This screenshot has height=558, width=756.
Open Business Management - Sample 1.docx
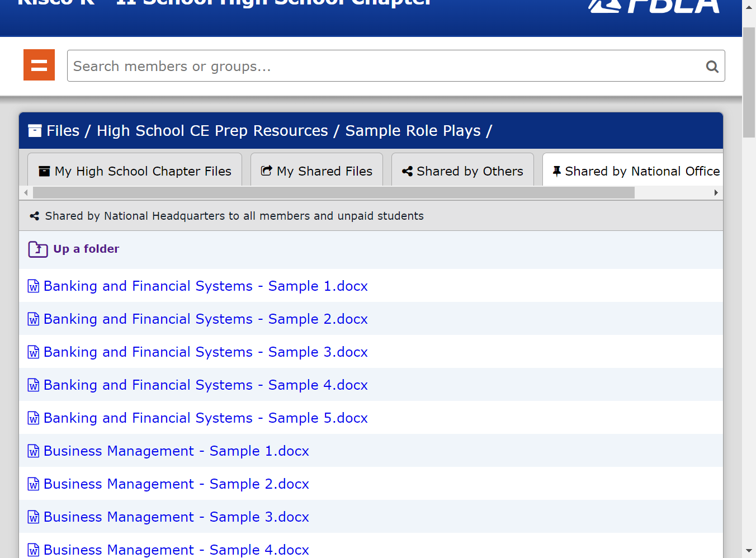coord(176,451)
